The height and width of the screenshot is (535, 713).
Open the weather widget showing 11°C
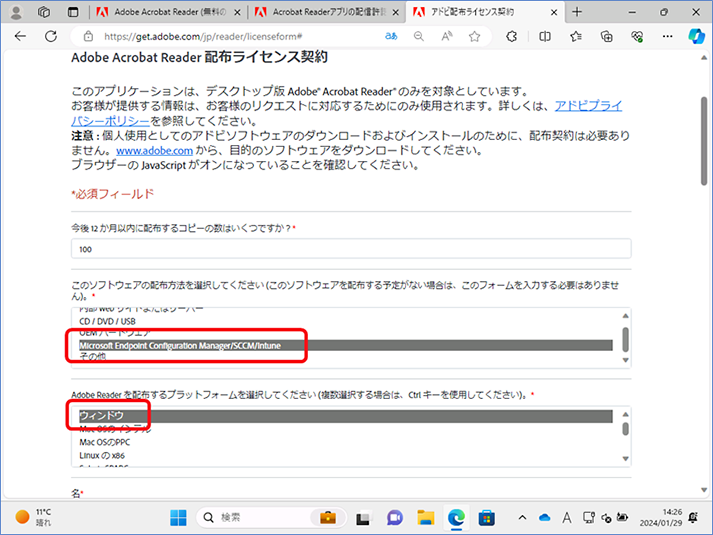34,517
